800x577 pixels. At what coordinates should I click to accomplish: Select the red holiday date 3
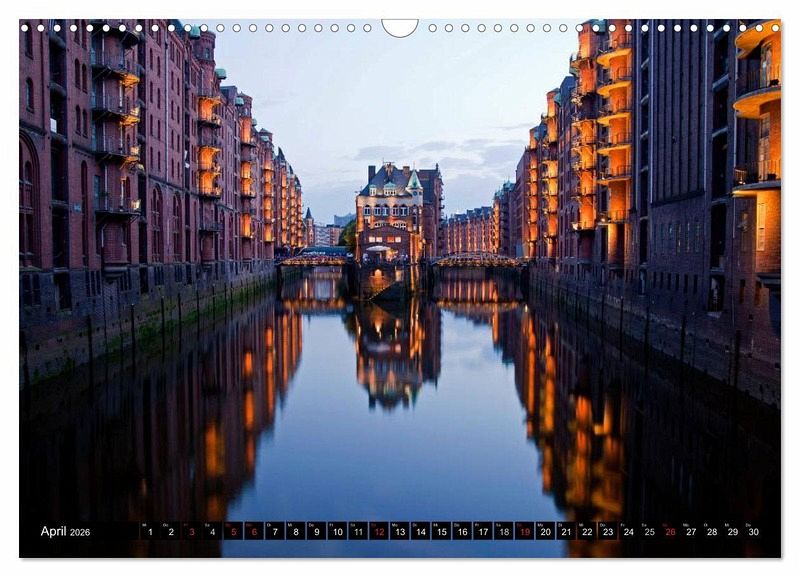pos(191,532)
